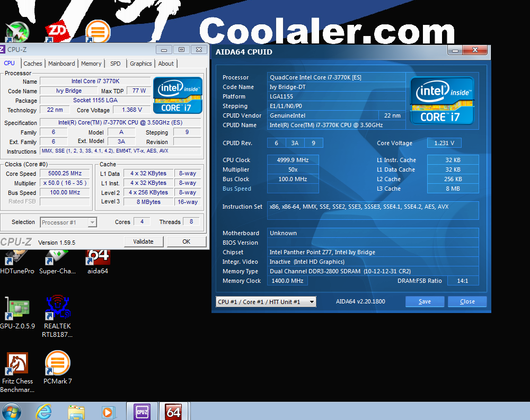Click the CPU-Z Name field Intel Core i7 3770K
The image size is (530, 420).
point(95,81)
